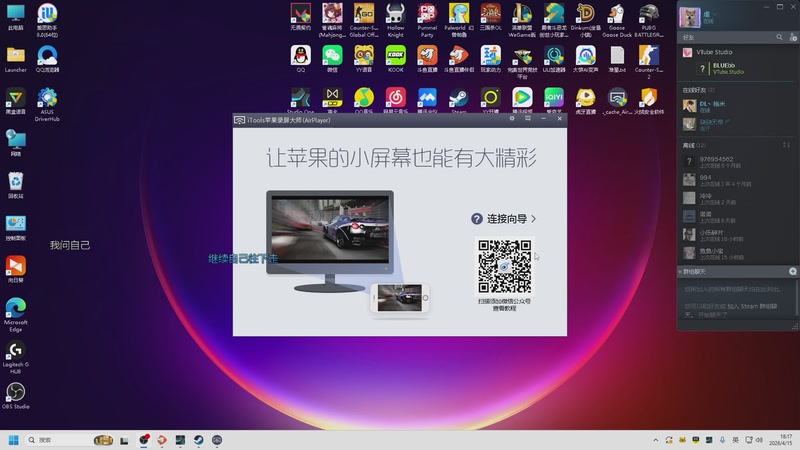Open the Recycle Bin desktop icon

15,185
